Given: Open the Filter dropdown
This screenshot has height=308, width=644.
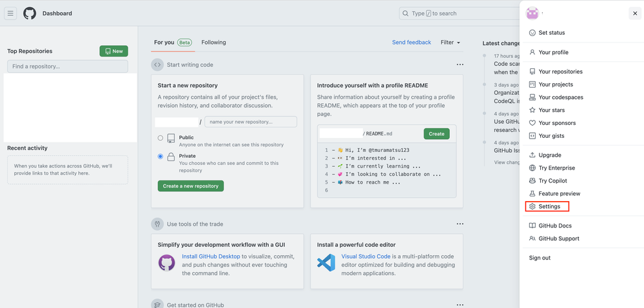Looking at the screenshot, I should tap(450, 43).
